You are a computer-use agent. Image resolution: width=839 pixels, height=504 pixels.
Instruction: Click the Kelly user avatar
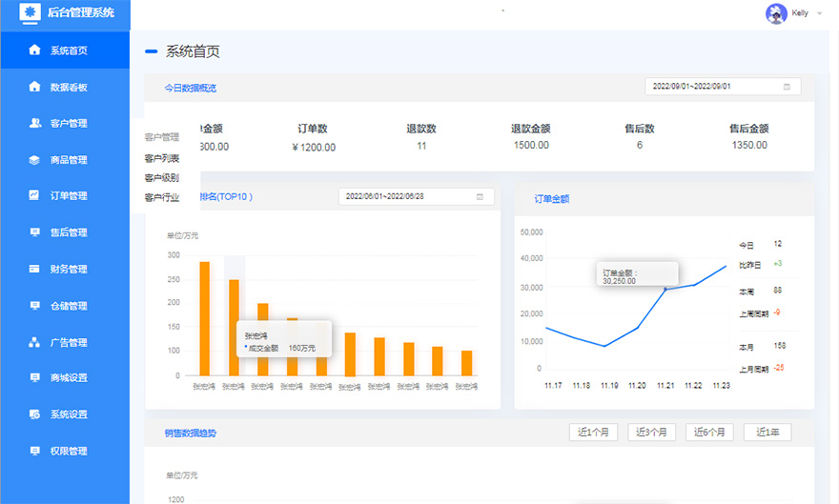pyautogui.click(x=776, y=13)
